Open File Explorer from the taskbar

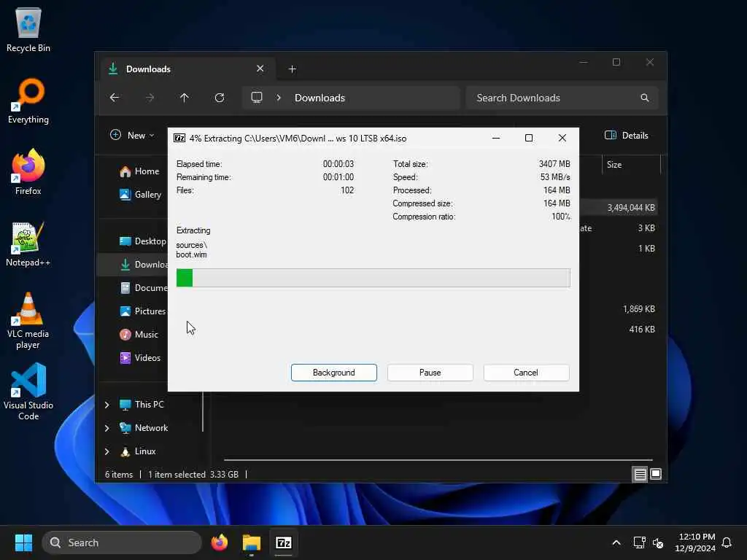click(252, 542)
